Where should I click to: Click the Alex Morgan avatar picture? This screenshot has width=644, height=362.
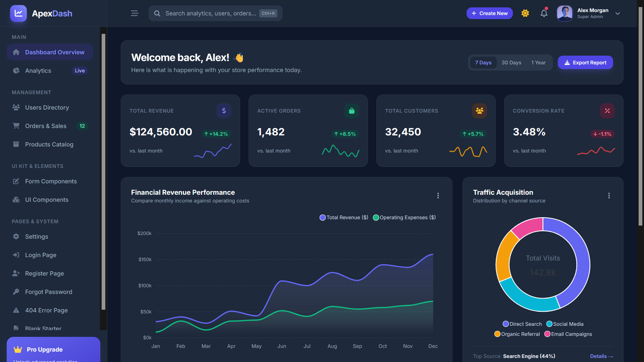pyautogui.click(x=565, y=13)
